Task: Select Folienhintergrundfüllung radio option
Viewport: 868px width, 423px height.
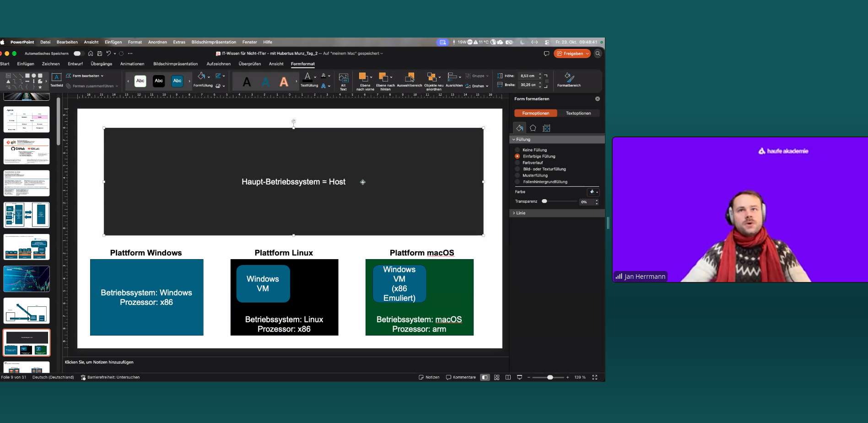Action: [518, 182]
